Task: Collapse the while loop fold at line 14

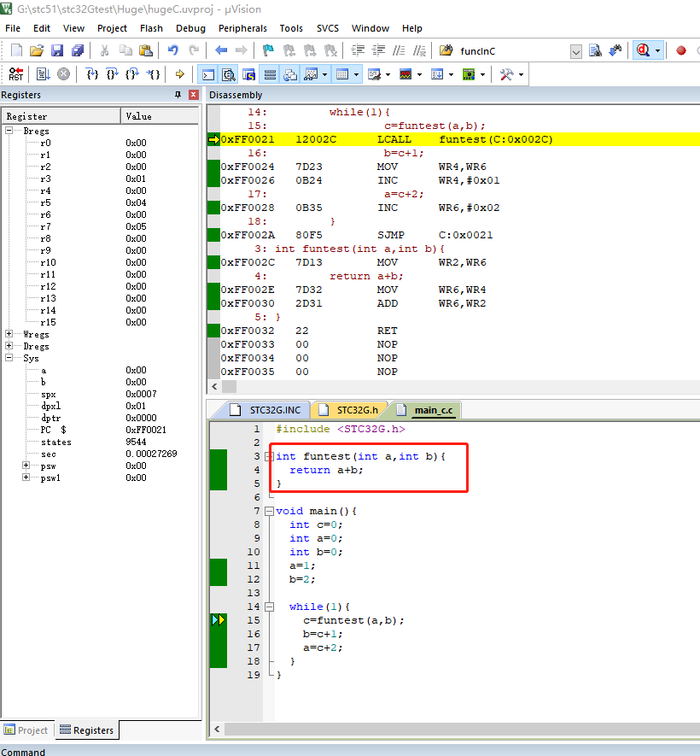Action: [x=269, y=607]
